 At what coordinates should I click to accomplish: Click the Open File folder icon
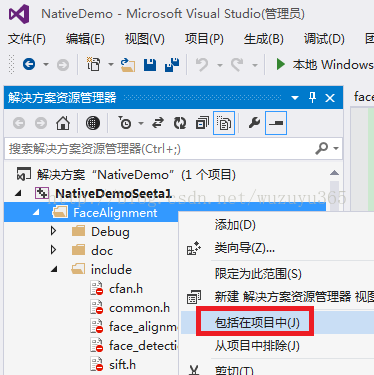tap(128, 65)
